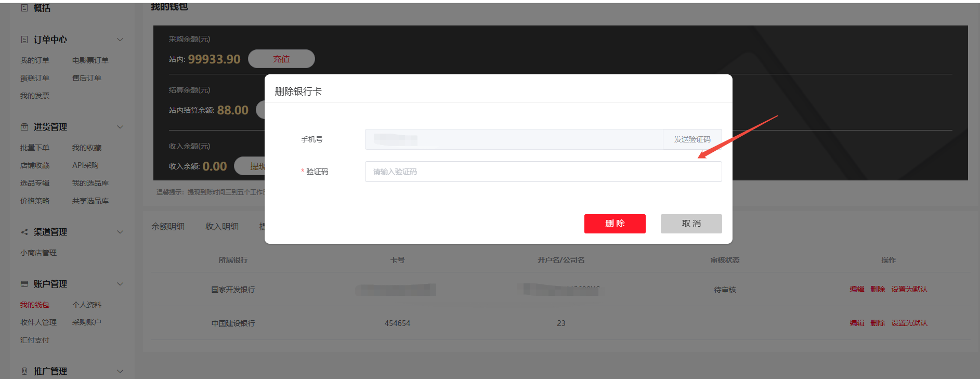This screenshot has width=980, height=379.
Task: Open 小商店管理 menu item
Action: click(38, 253)
